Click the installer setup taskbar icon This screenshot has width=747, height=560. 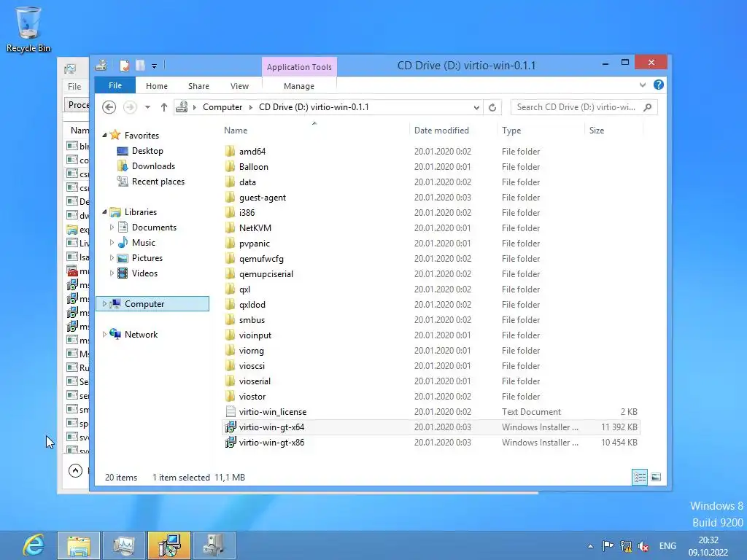pyautogui.click(x=169, y=545)
